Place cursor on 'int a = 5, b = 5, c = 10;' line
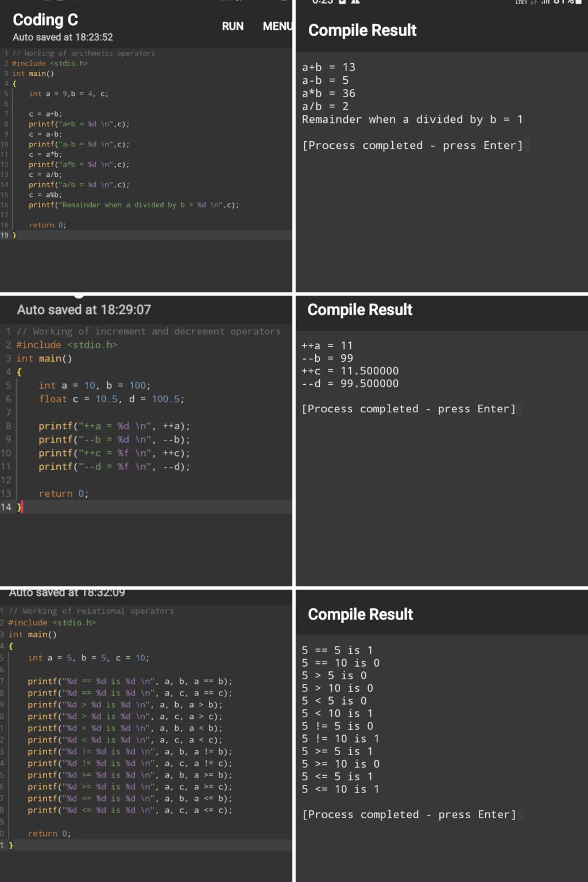Viewport: 588px width, 882px height. (x=88, y=658)
